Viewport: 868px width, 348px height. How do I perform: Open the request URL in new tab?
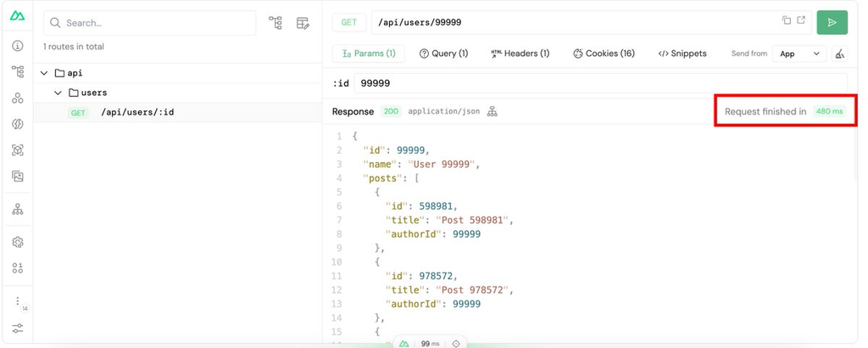tap(801, 20)
